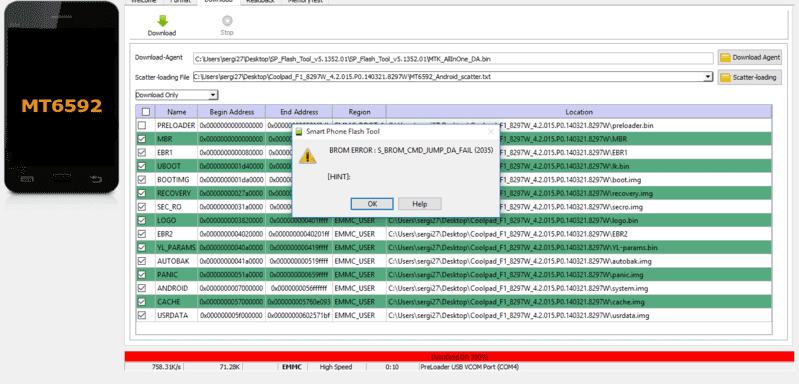Click the Begin Address column header
This screenshot has width=799, height=384.
pos(231,112)
